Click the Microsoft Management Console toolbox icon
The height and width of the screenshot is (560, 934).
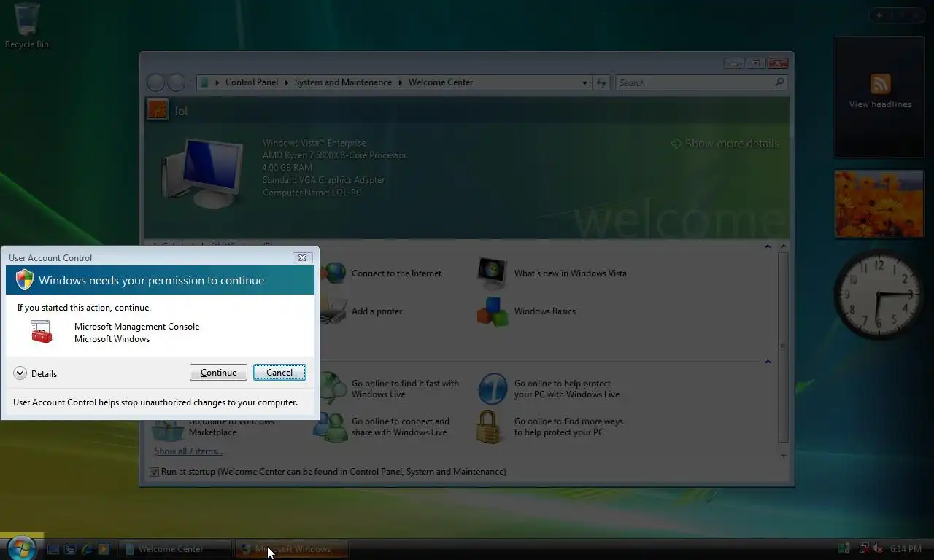tap(42, 332)
